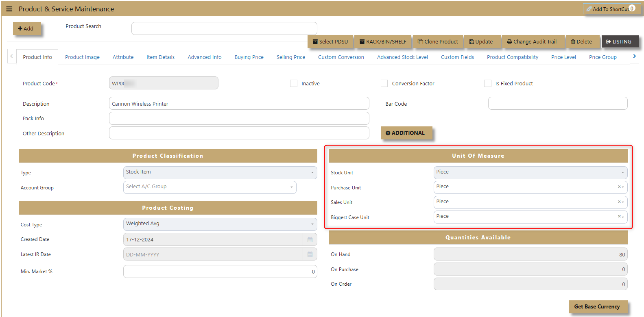Click the On Purchase quantity field

click(x=530, y=269)
